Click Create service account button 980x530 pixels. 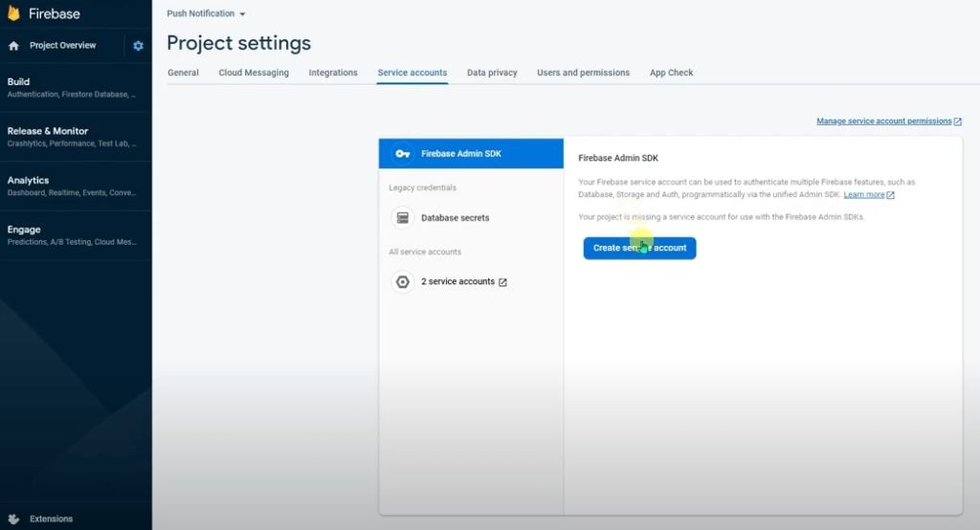tap(639, 248)
